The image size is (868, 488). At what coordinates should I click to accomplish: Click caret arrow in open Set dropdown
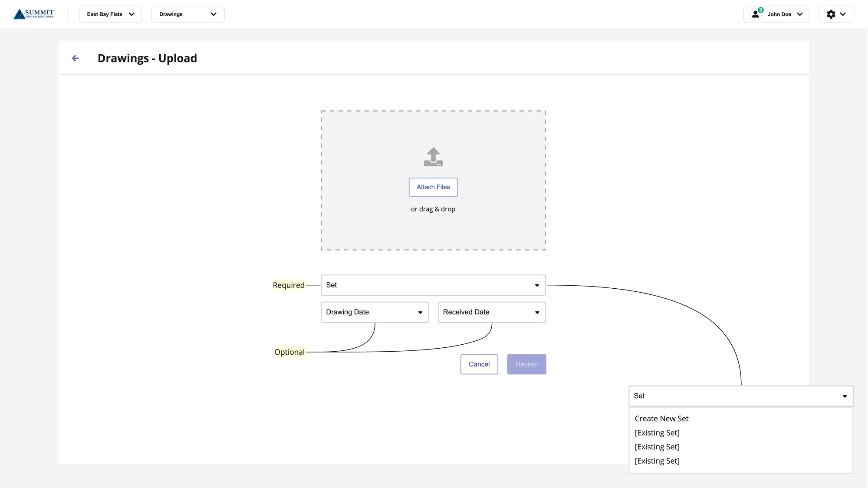click(x=845, y=396)
